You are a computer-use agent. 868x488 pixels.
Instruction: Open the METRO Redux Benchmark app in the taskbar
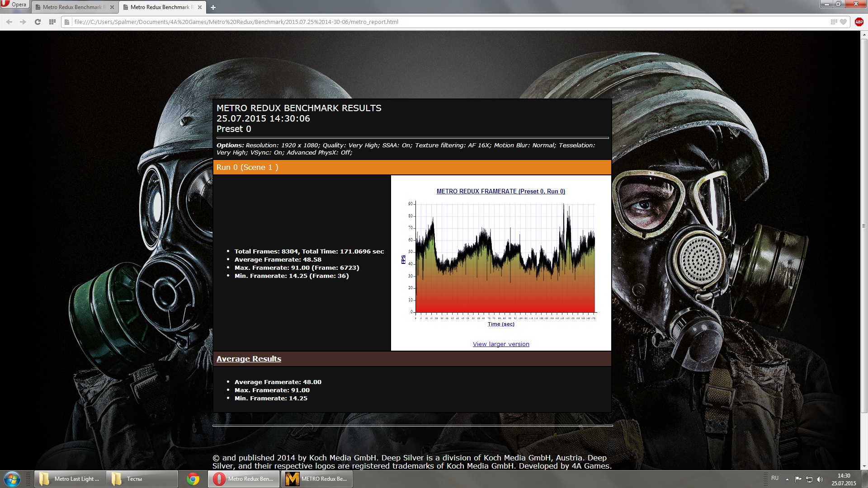(x=317, y=479)
